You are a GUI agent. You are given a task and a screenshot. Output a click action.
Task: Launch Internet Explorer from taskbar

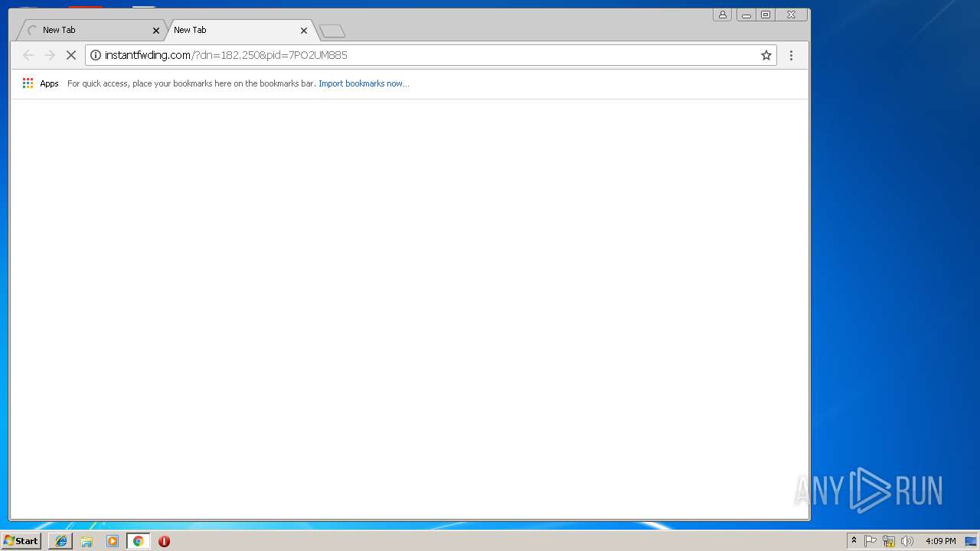(x=60, y=541)
